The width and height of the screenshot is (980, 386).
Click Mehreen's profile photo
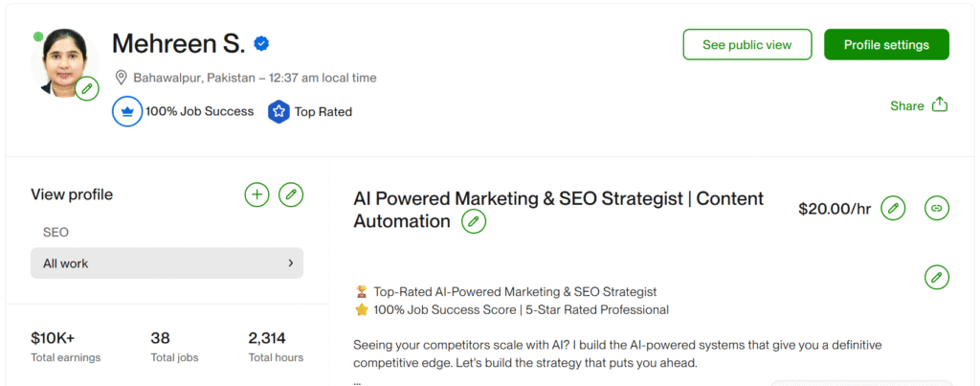point(63,60)
